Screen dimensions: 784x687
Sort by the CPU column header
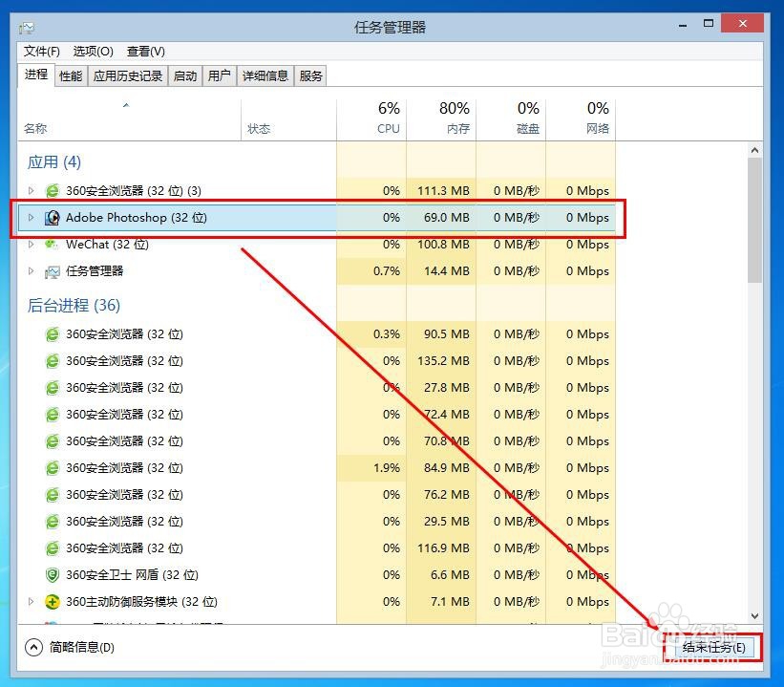(x=371, y=120)
